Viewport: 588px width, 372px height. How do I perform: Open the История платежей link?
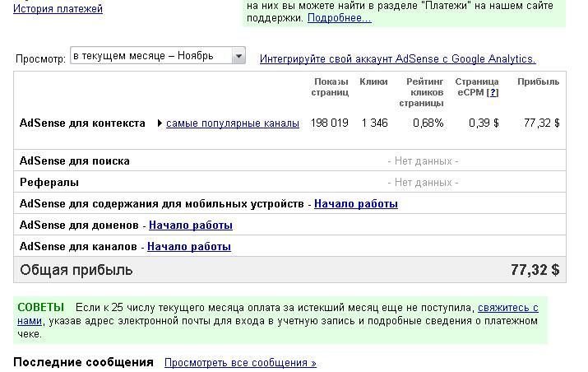(x=58, y=9)
